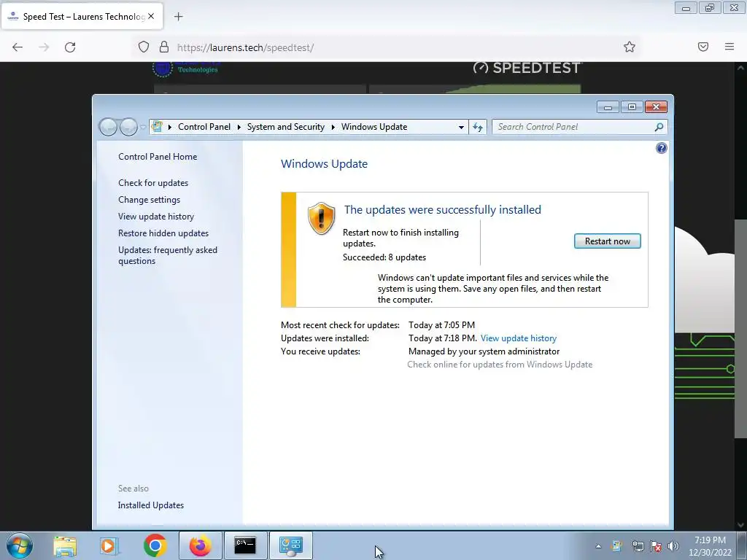Click Check online for updates from Windows Update
The width and height of the screenshot is (747, 560).
[x=500, y=365]
